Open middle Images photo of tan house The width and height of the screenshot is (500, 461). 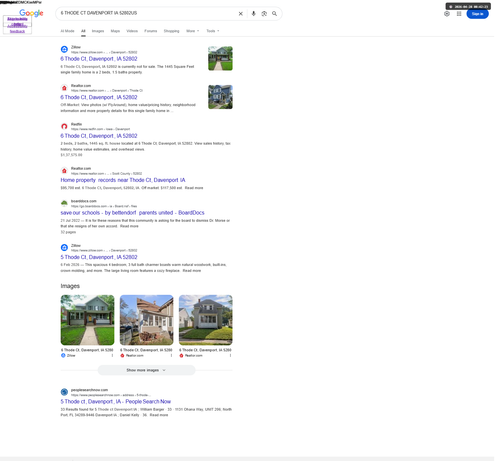(x=146, y=320)
